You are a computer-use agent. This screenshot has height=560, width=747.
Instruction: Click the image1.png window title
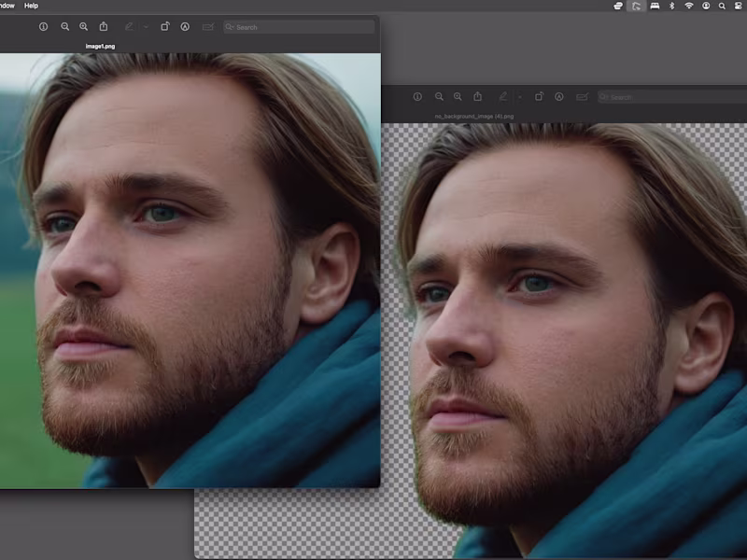click(100, 46)
